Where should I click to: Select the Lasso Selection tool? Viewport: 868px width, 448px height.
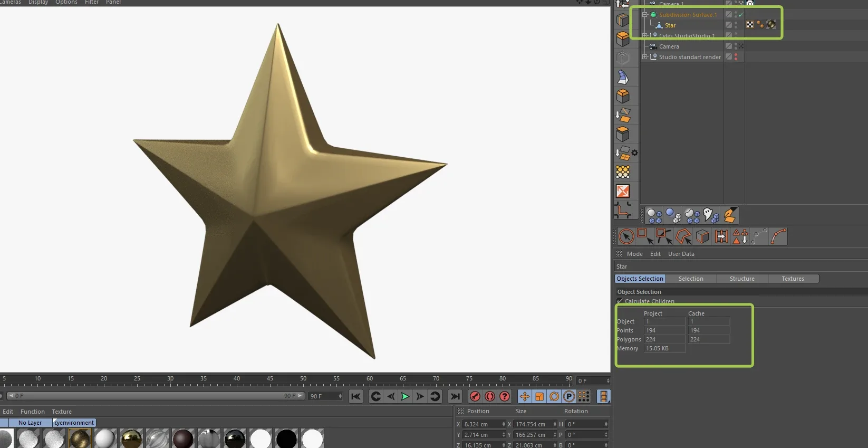point(664,236)
